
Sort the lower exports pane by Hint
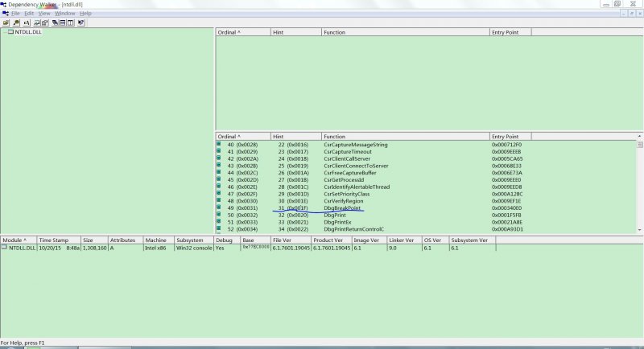click(296, 136)
